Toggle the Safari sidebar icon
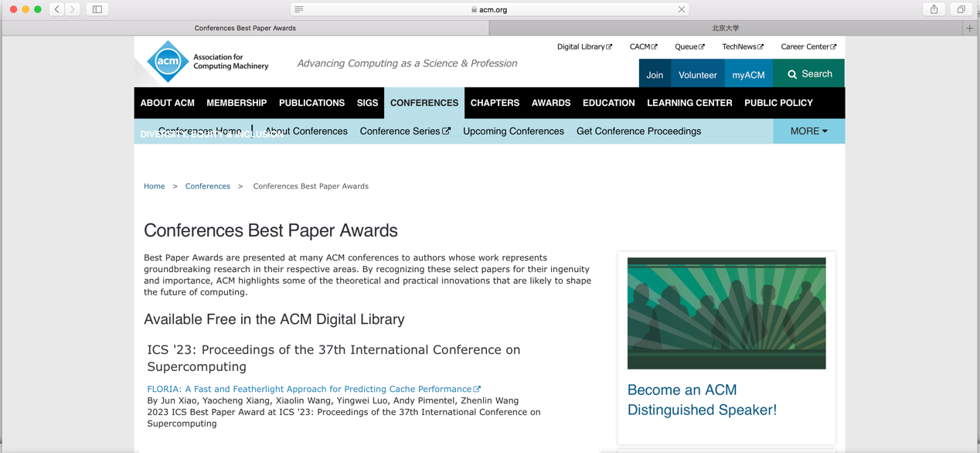Viewport: 980px width, 453px height. 97,9
